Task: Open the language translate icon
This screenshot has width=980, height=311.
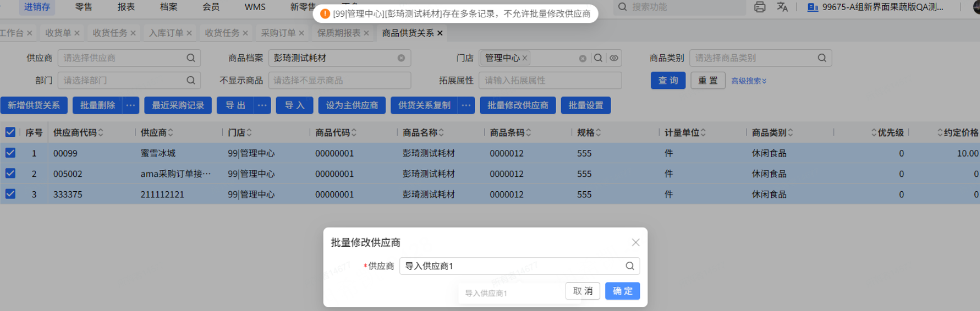Action: tap(782, 7)
